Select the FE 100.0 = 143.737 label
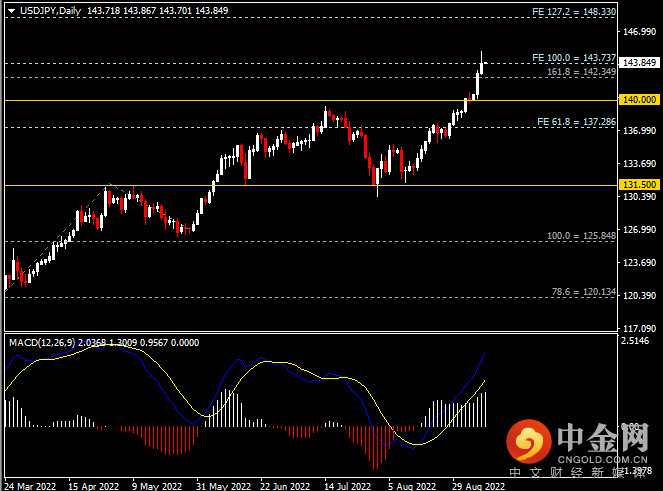 point(574,58)
